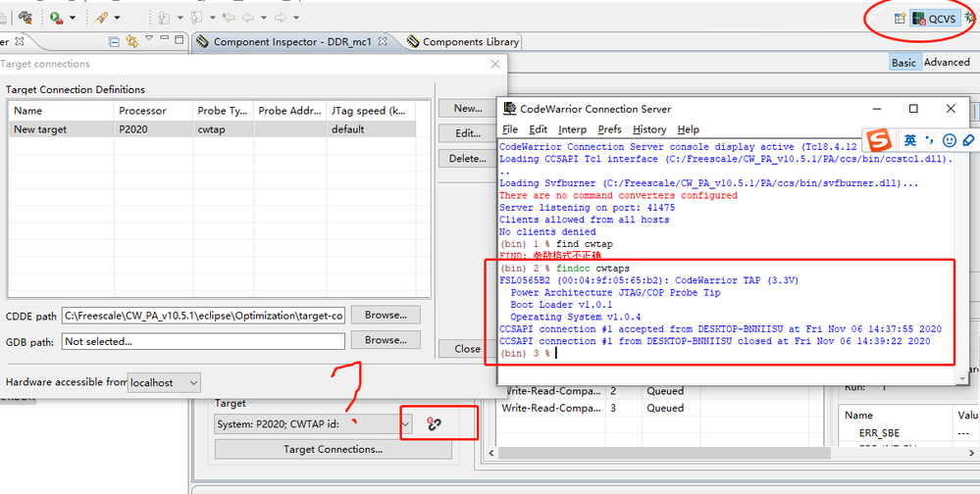980x494 pixels.
Task: Click the link with editor arrows icon
Action: click(x=131, y=42)
